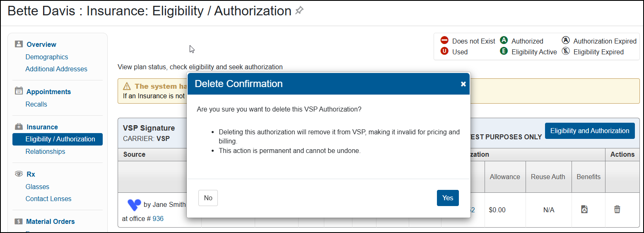This screenshot has width=644, height=233.
Task: Open Glasses under Rx
Action: (x=37, y=187)
